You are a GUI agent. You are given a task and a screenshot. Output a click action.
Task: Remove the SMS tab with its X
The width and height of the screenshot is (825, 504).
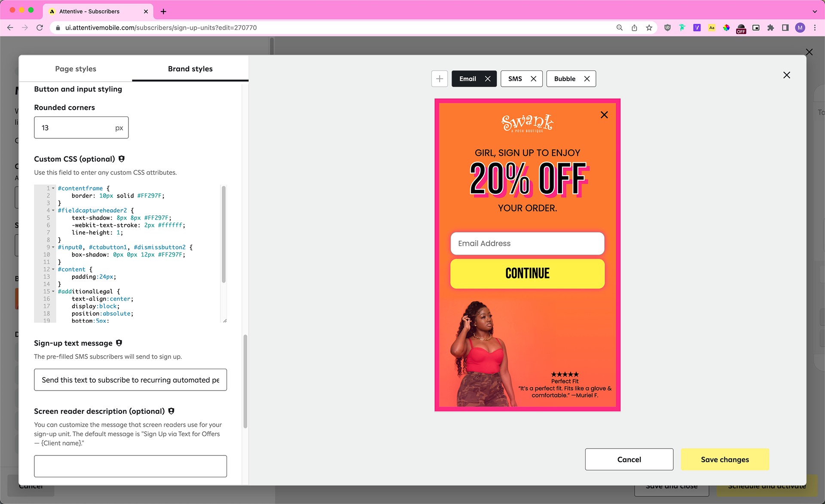point(533,79)
